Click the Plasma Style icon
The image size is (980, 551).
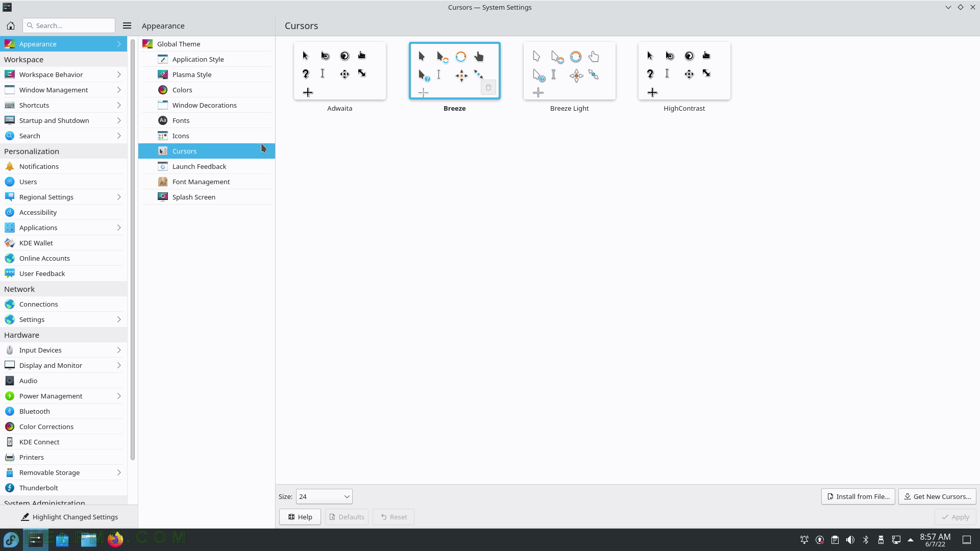(163, 74)
